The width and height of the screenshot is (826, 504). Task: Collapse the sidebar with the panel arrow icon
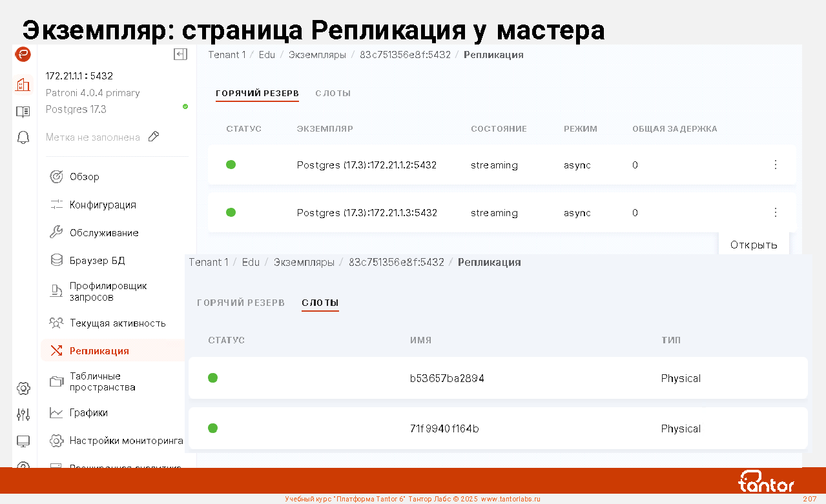coord(180,55)
